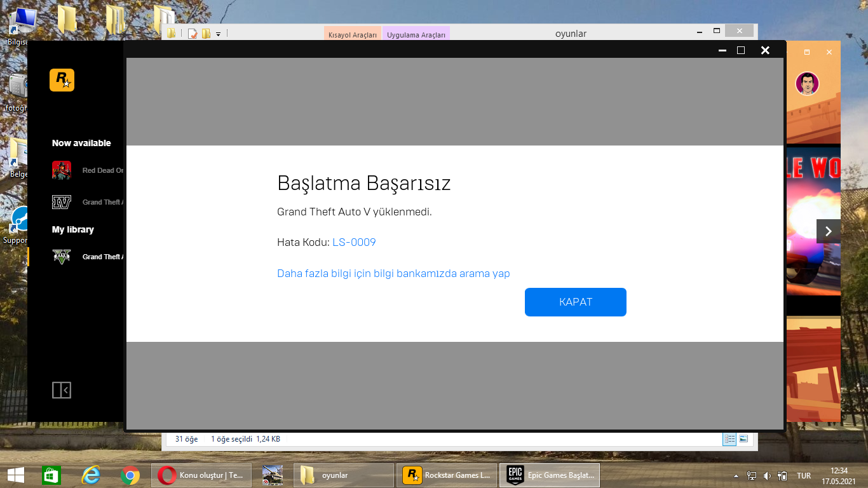Switch Explorer to large icons view

coord(743,438)
